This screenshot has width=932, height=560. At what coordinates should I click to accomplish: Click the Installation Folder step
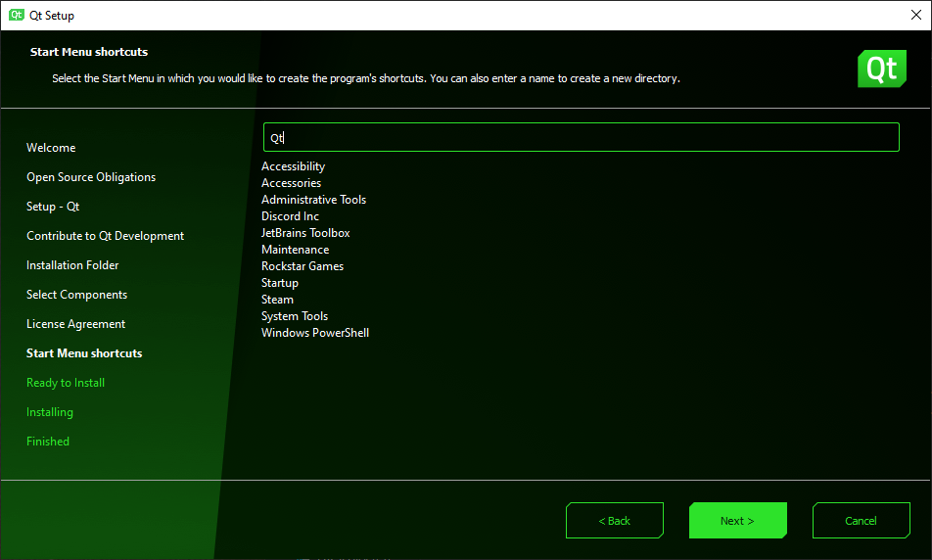point(72,265)
